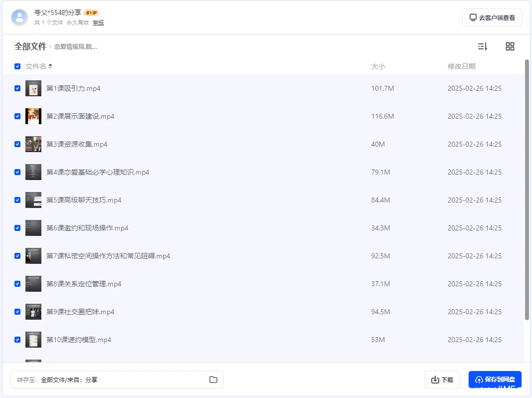The height and width of the screenshot is (398, 532).
Task: Click thumbnail of 第9课社交圈把妹.mp4
Action: 33,312
